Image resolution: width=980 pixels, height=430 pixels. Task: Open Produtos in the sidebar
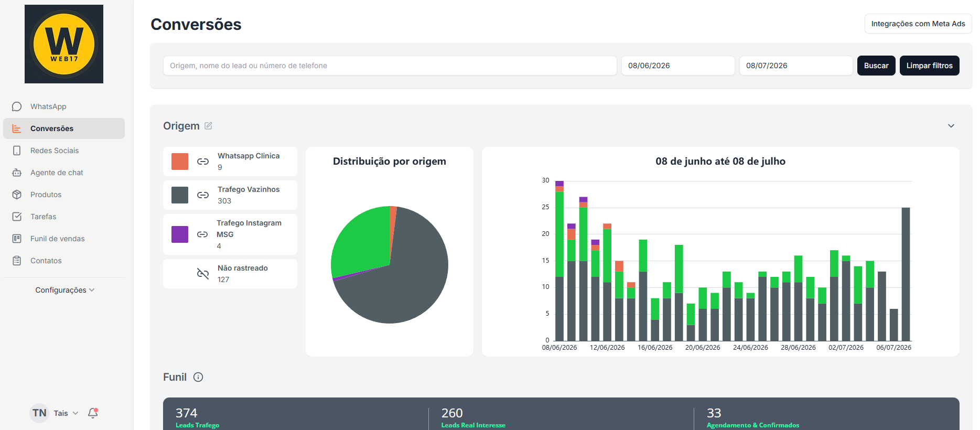pos(64,195)
